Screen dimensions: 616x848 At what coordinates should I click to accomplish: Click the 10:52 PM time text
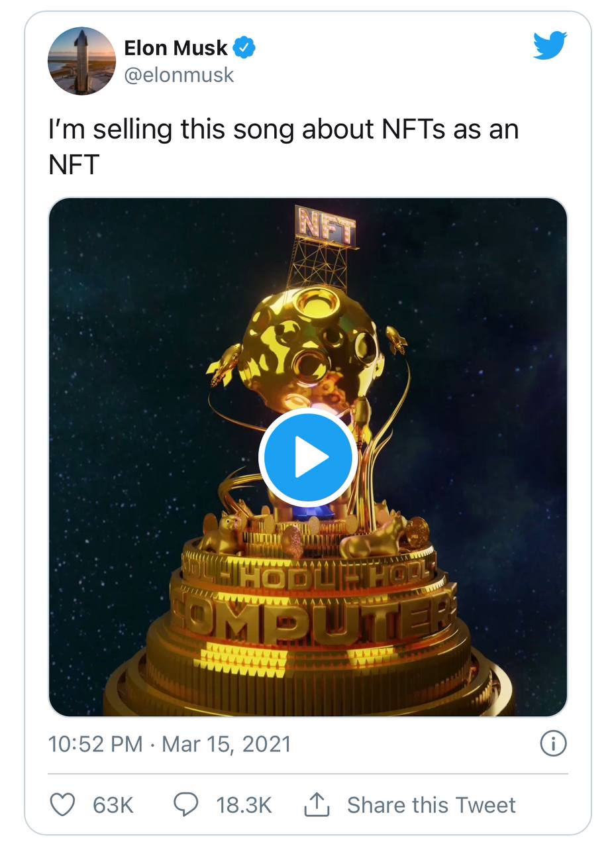click(x=95, y=744)
